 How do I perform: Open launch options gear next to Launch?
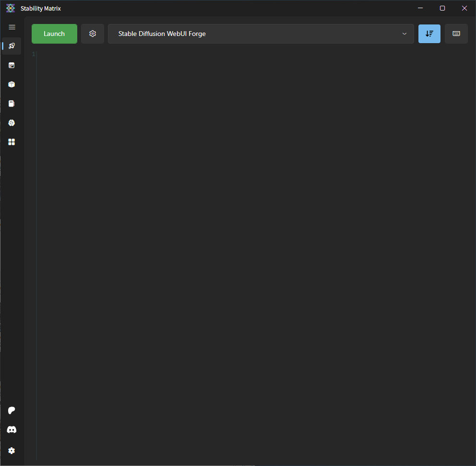[93, 34]
